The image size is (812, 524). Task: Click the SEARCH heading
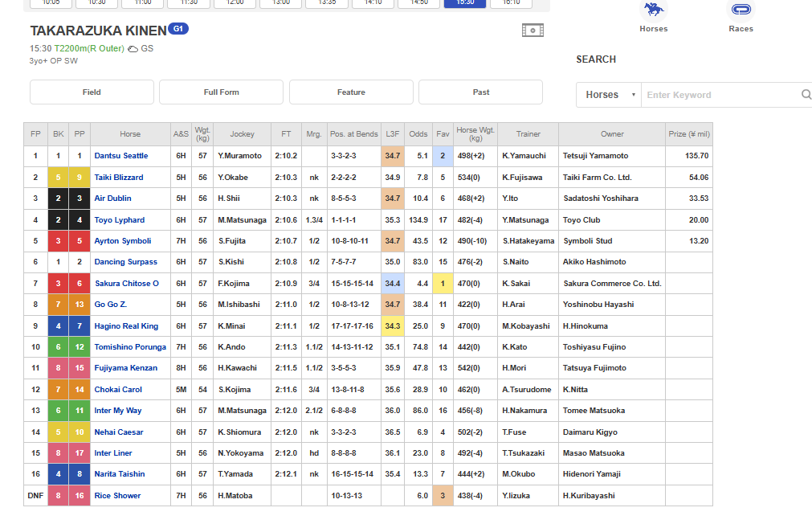[x=596, y=59]
